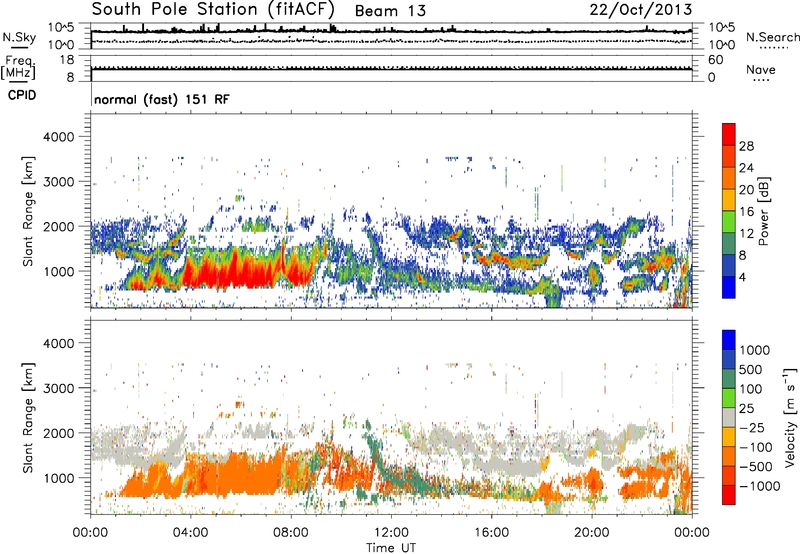The height and width of the screenshot is (554, 800).
Task: Click the red swatch of the Power colorbar
Action: click(x=729, y=135)
